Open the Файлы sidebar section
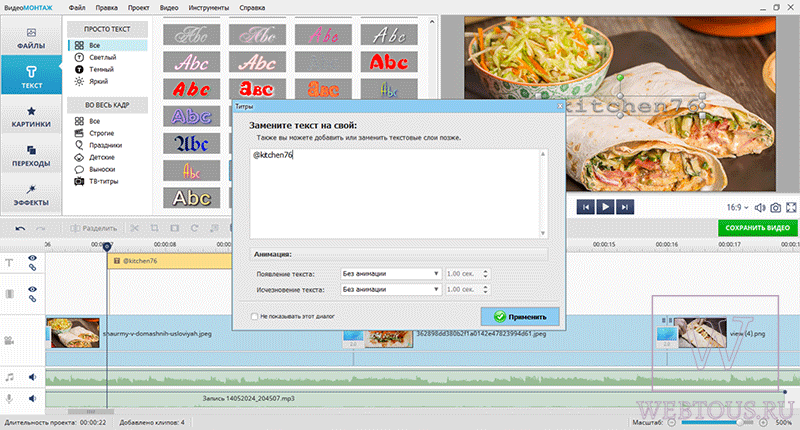This screenshot has width=800, height=430. (31, 38)
